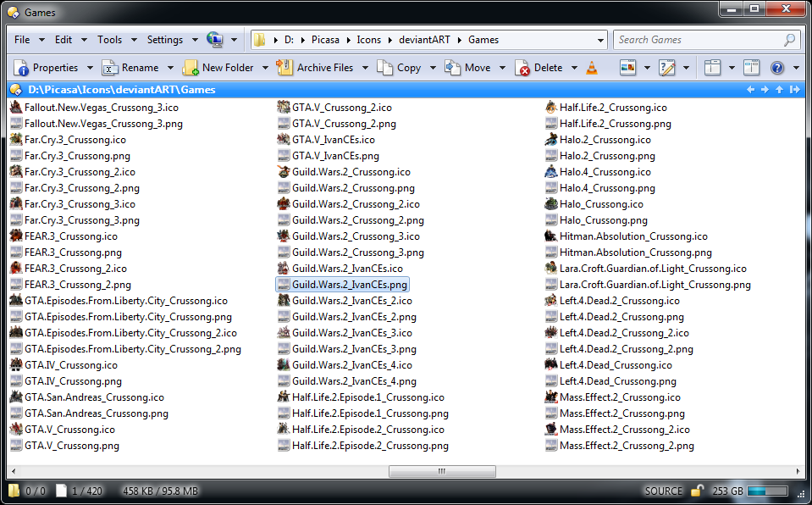
Task: Expand the Move dropdown arrow
Action: click(502, 68)
